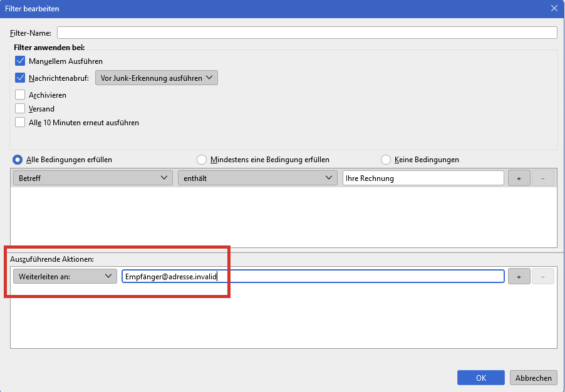Add a new condition row with plus
565x392 pixels.
point(519,178)
